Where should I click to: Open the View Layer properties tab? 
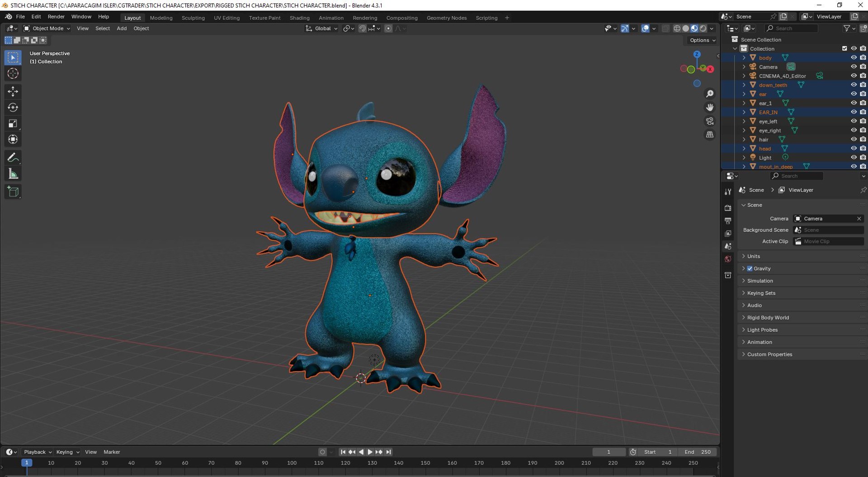click(728, 233)
